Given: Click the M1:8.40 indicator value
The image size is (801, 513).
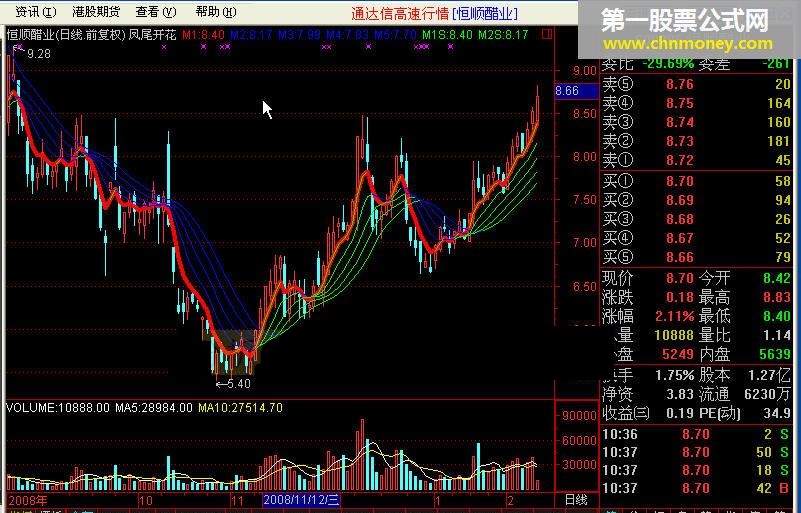Looking at the screenshot, I should click(203, 35).
